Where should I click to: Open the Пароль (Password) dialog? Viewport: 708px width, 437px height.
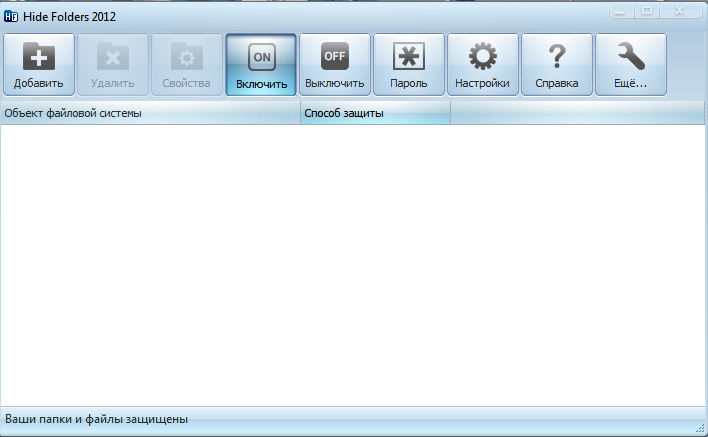(x=409, y=65)
